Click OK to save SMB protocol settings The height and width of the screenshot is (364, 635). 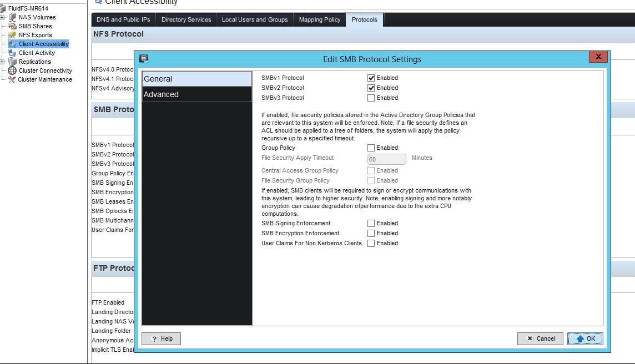click(x=585, y=338)
